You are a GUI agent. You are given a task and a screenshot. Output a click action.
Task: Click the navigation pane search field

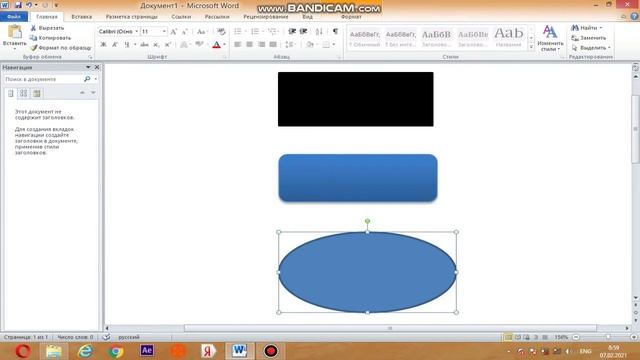click(43, 79)
